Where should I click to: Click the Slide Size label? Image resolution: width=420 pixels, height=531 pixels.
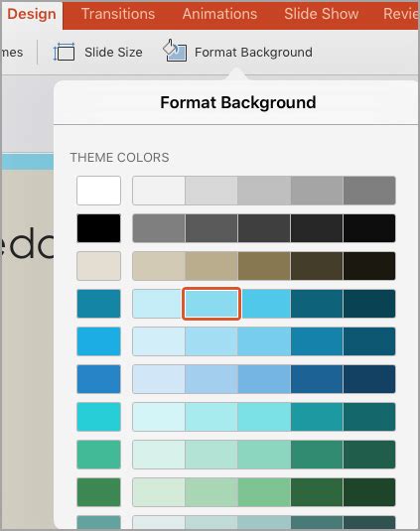[113, 53]
